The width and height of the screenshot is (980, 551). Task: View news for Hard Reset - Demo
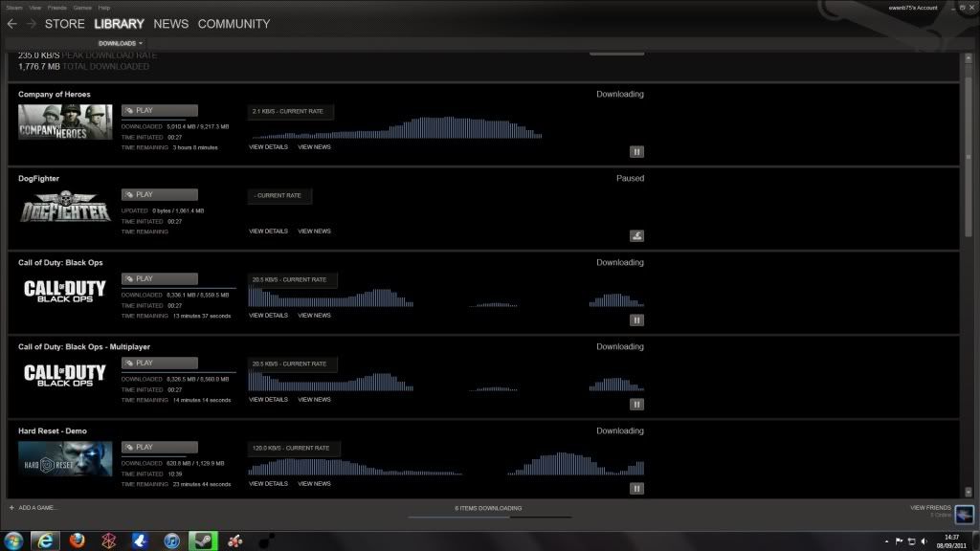pyautogui.click(x=314, y=484)
